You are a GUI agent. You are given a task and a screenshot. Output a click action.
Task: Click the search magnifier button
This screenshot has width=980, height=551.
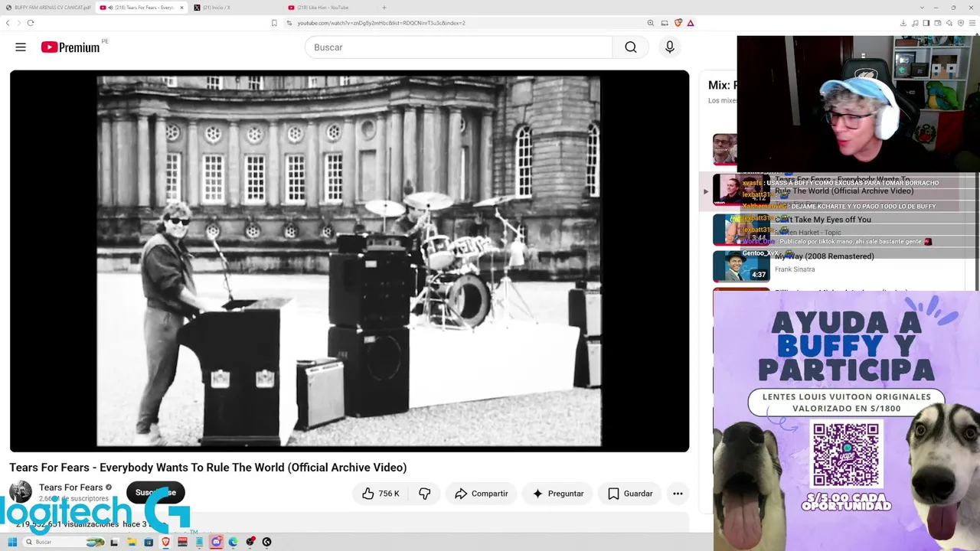coord(630,47)
